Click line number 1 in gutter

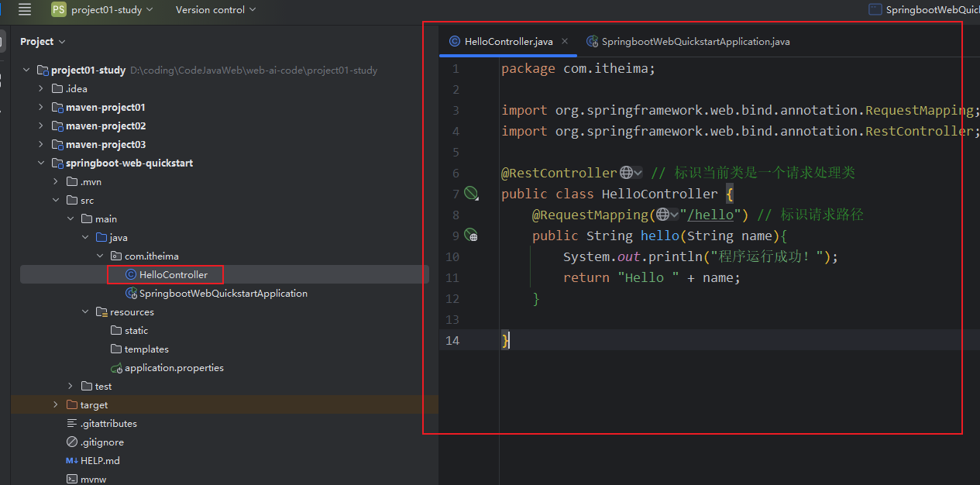click(456, 68)
